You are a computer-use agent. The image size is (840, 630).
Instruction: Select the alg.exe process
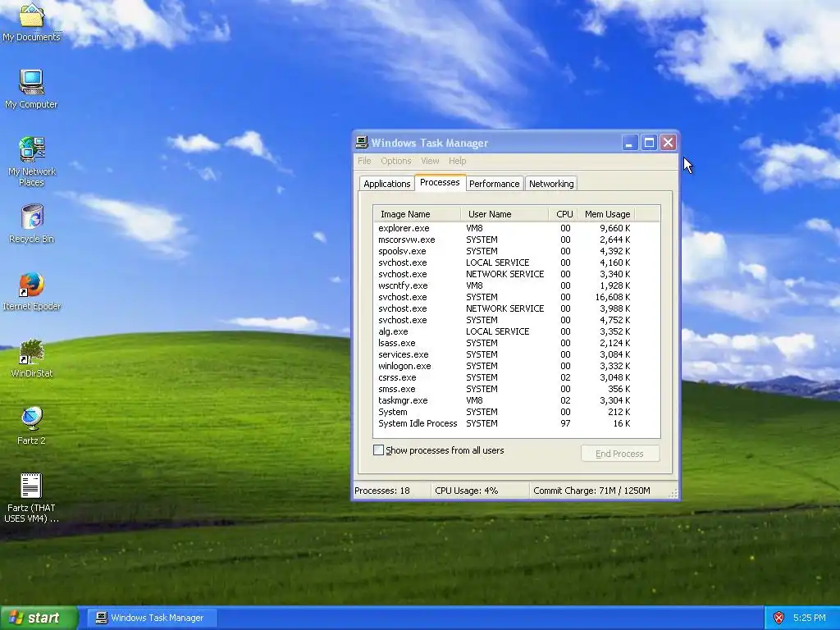click(x=517, y=331)
